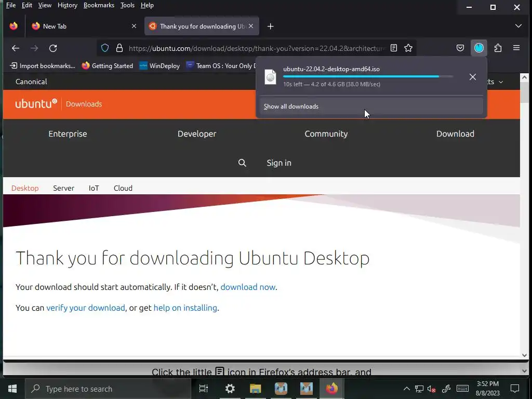Click Import bookmarks toolbar item
Screen dimensions: 532x399
coord(43,66)
